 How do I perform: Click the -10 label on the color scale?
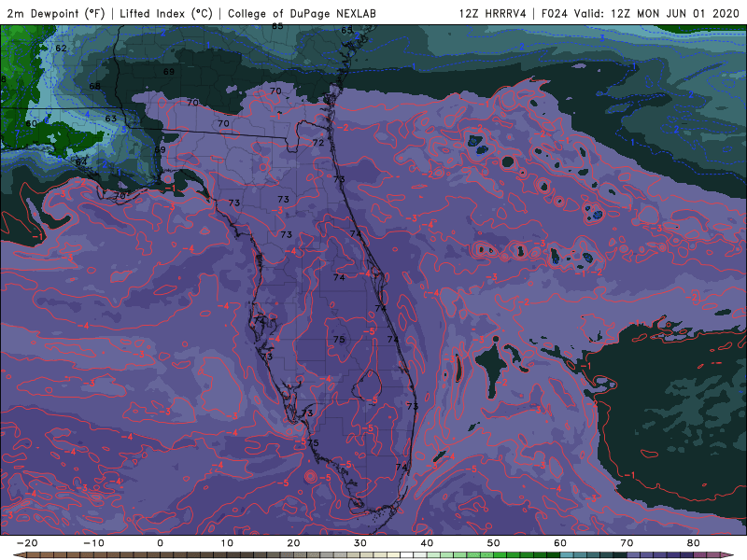[93, 543]
